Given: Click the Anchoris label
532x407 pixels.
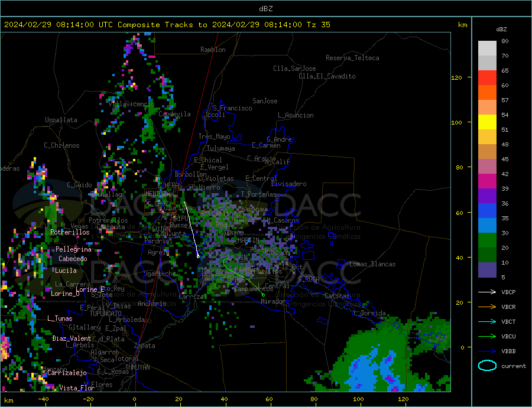Looking at the screenshot, I should point(152,303).
